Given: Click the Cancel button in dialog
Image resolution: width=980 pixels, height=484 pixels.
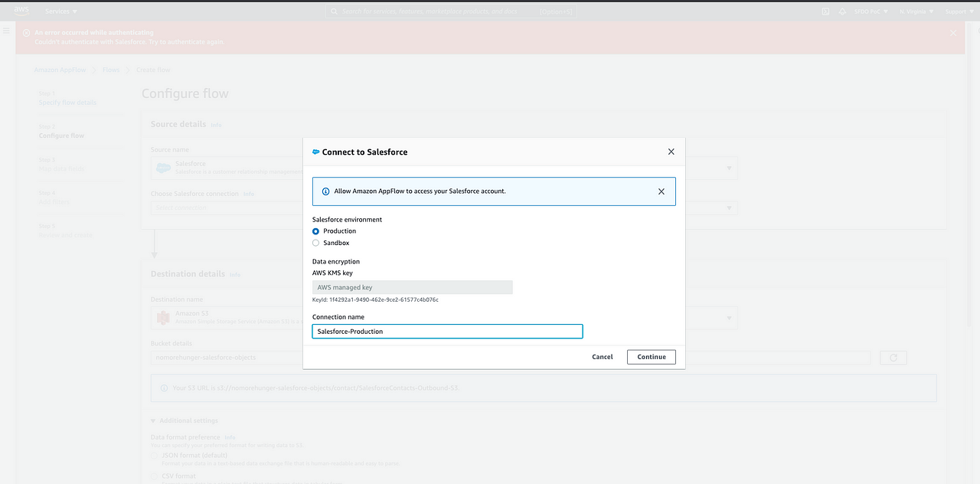Looking at the screenshot, I should 603,357.
